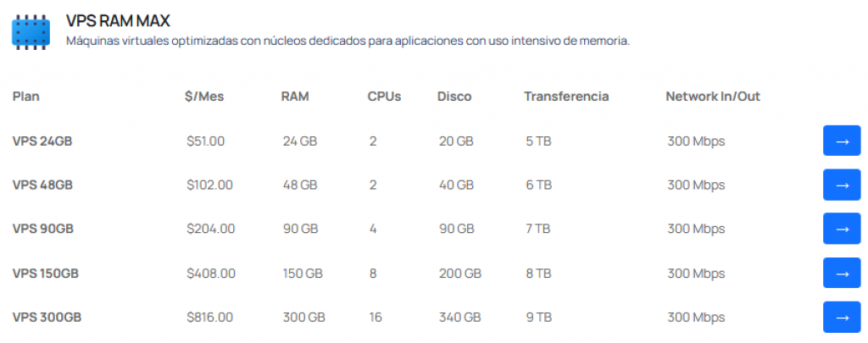Click the blue RAM chip icon
The height and width of the screenshot is (343, 868).
coord(31,32)
